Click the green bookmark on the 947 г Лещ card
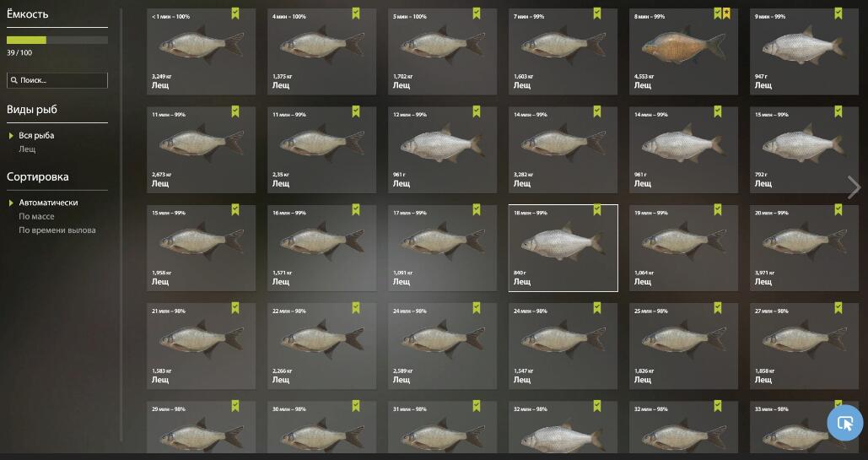Image resolution: width=868 pixels, height=460 pixels. tap(838, 14)
